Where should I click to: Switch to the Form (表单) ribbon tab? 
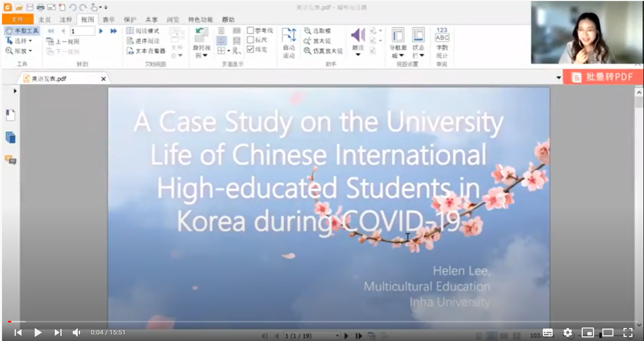point(109,20)
